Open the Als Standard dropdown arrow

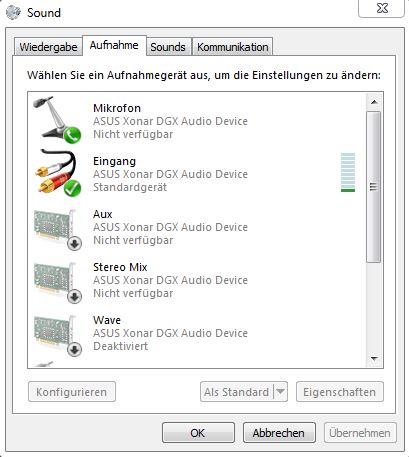point(280,392)
